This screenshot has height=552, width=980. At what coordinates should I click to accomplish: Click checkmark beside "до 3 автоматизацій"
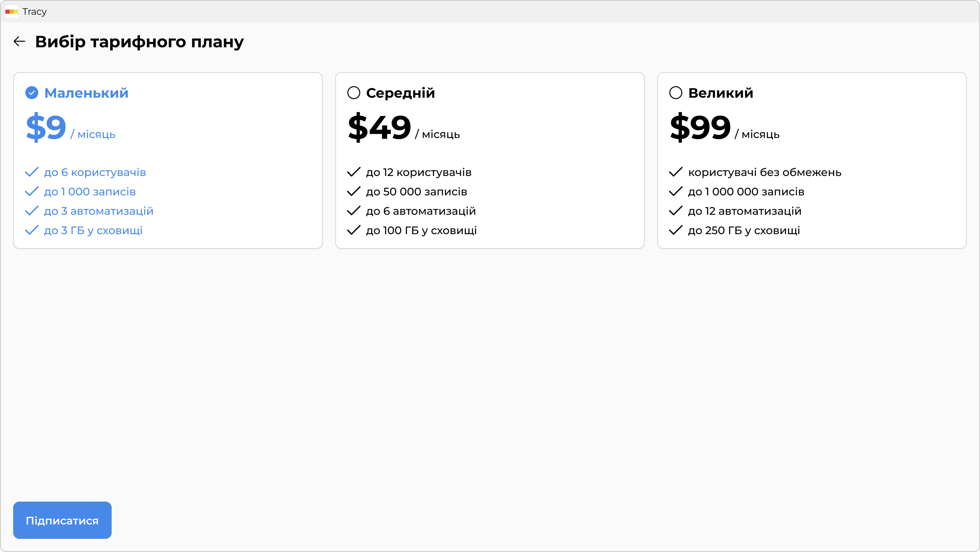(x=32, y=211)
